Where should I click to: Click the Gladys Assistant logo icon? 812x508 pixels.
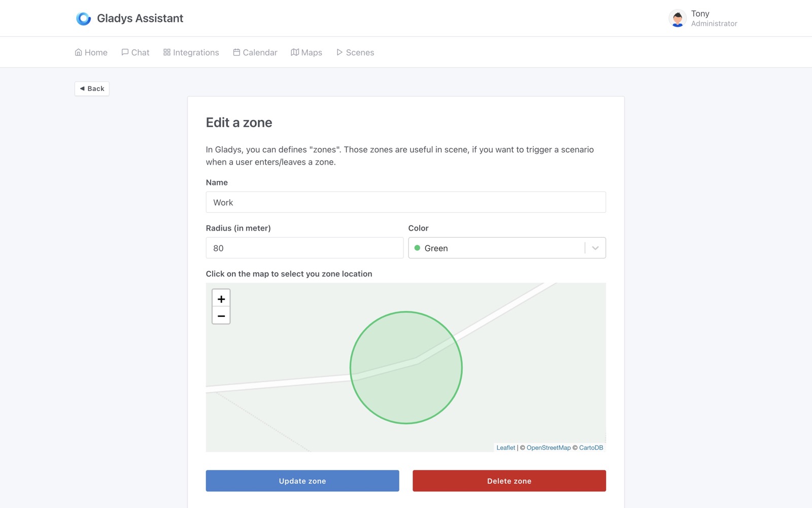(83, 19)
